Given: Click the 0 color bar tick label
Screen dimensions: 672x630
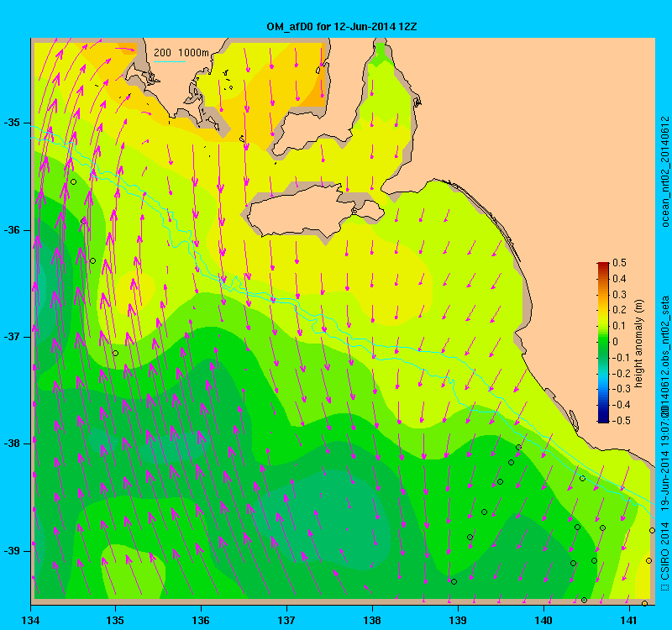Looking at the screenshot, I should [616, 342].
